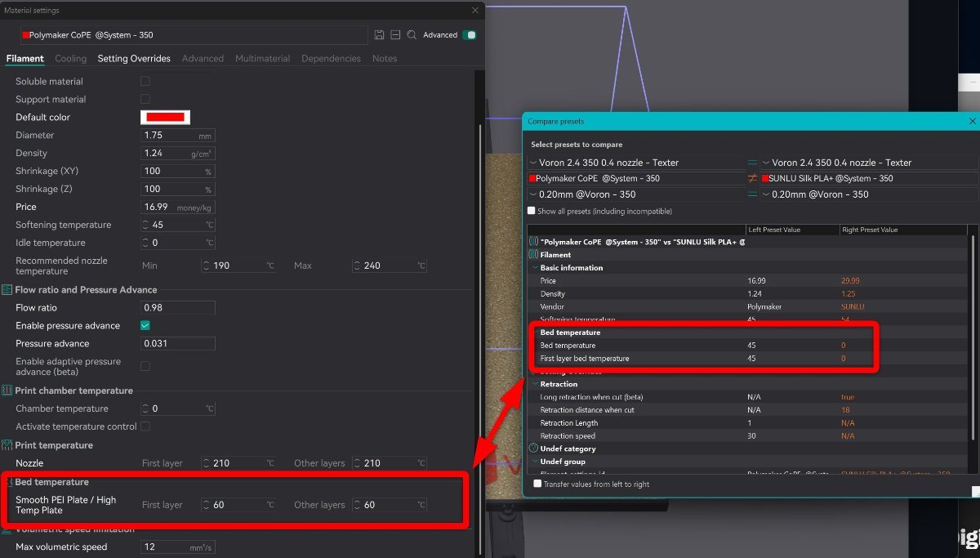980x558 pixels.
Task: Click the Pressure advance value field
Action: (x=177, y=343)
